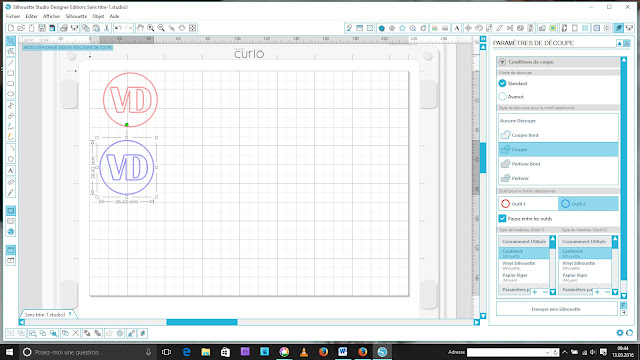Choose the Couper Bord cut style
Screen dimensions: 640x360
[x=558, y=135]
